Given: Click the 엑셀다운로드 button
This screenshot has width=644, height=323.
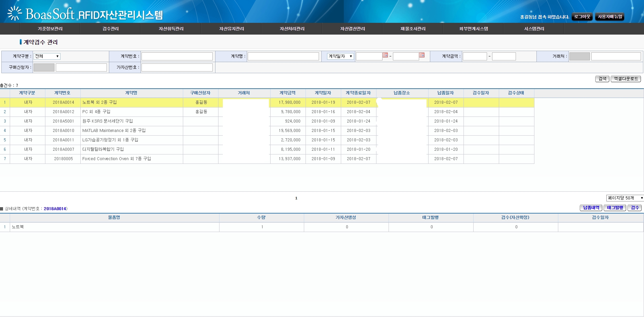Looking at the screenshot, I should [626, 79].
